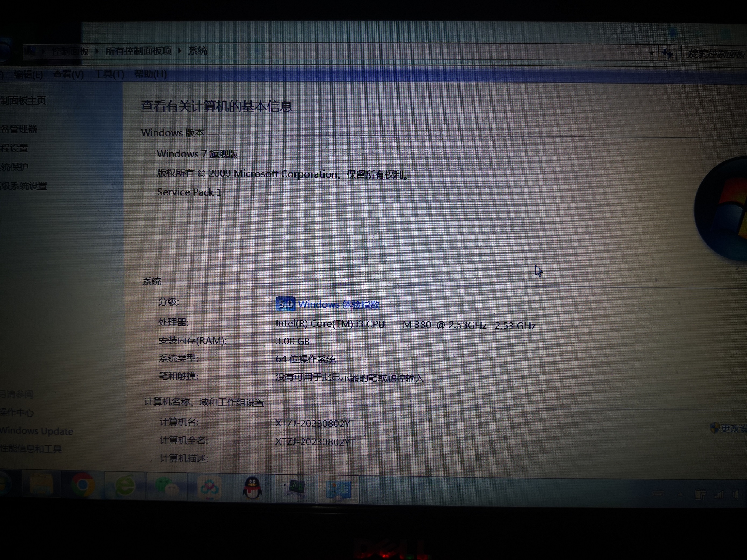Open 远程设置 from the sidebar
This screenshot has width=747, height=560.
[x=14, y=148]
